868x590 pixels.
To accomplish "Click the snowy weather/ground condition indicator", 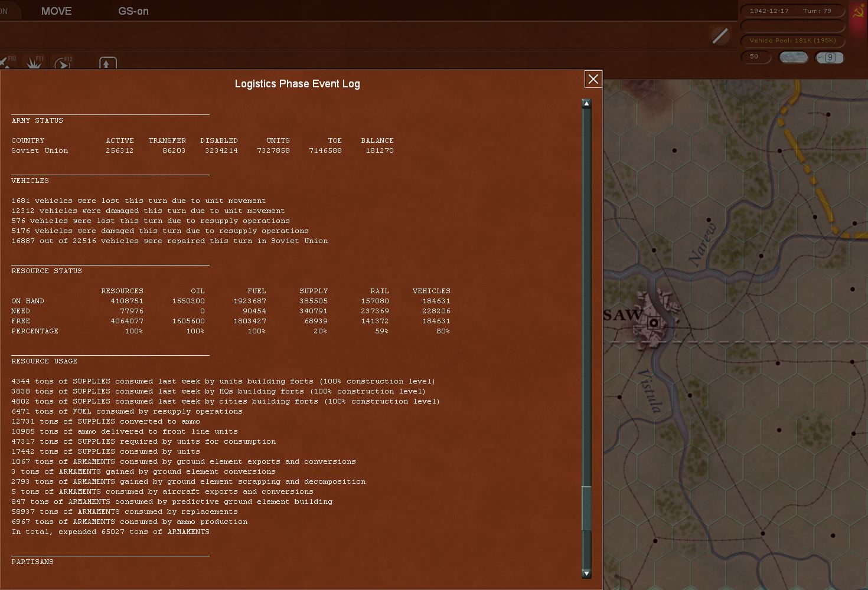I will (x=793, y=57).
